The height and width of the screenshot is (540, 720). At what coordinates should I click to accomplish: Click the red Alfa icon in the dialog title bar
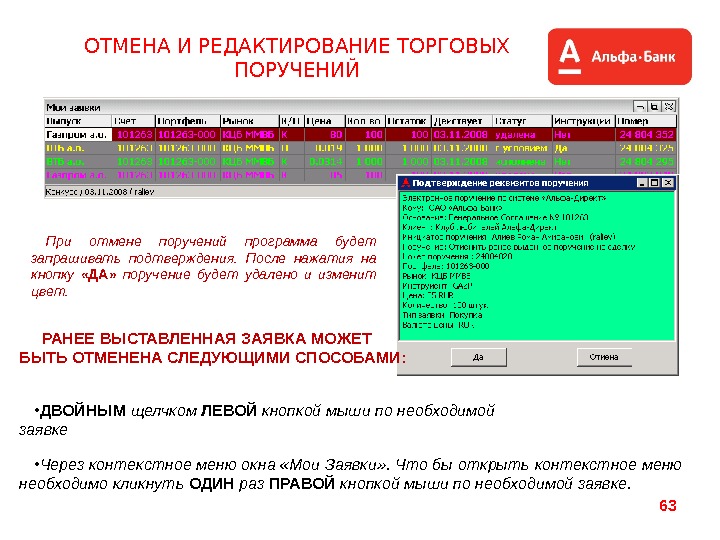[x=405, y=183]
